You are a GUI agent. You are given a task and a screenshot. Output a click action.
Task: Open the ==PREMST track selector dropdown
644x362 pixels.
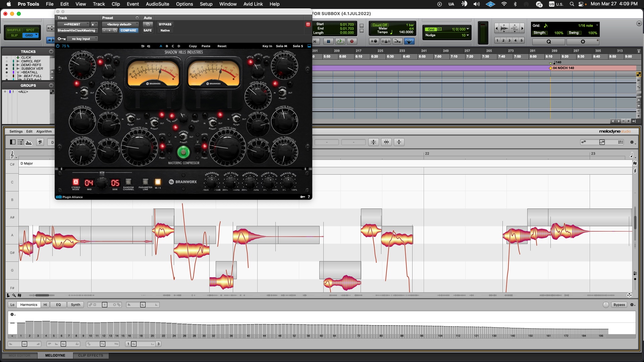point(73,24)
